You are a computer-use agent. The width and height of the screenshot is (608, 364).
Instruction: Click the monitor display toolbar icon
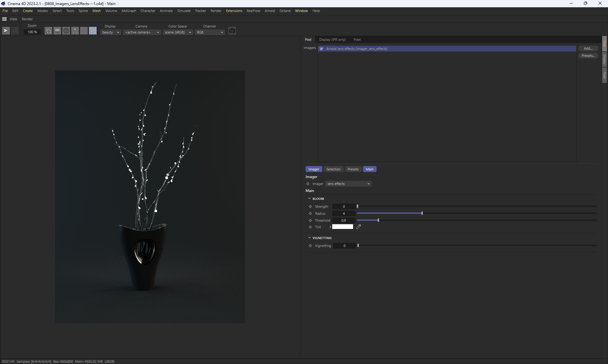coord(57,31)
